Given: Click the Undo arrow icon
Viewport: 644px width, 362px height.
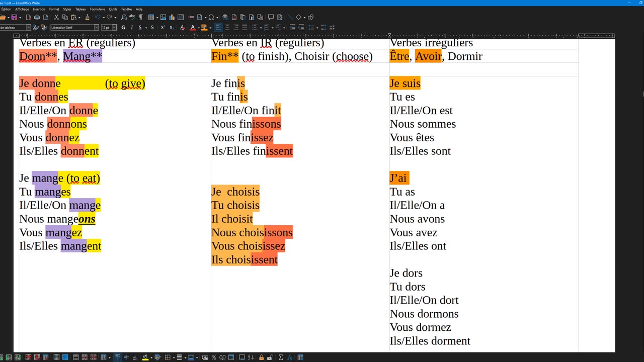Looking at the screenshot, I should pyautogui.click(x=98, y=17).
